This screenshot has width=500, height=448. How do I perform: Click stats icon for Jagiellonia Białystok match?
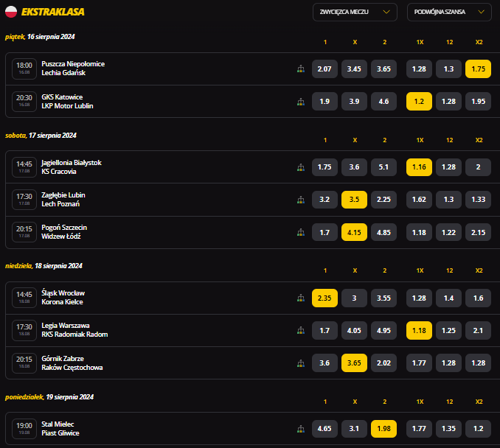click(300, 167)
